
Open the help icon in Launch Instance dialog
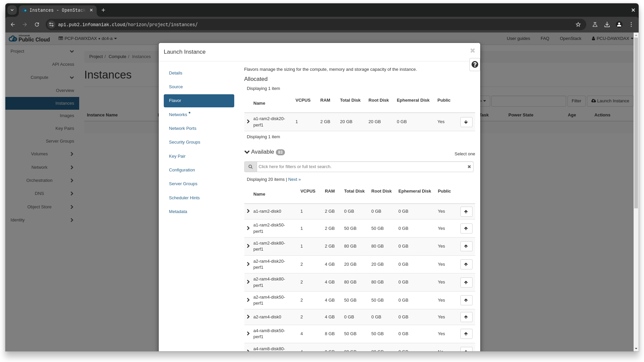(475, 64)
